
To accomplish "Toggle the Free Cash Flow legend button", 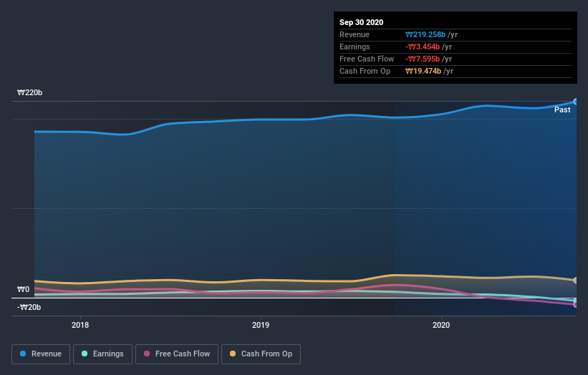I will tap(177, 354).
